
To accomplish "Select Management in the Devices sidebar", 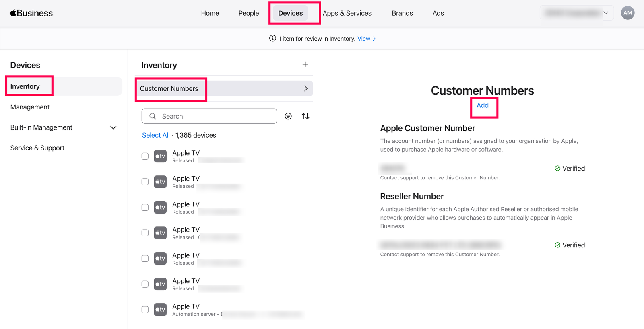I will pyautogui.click(x=30, y=107).
